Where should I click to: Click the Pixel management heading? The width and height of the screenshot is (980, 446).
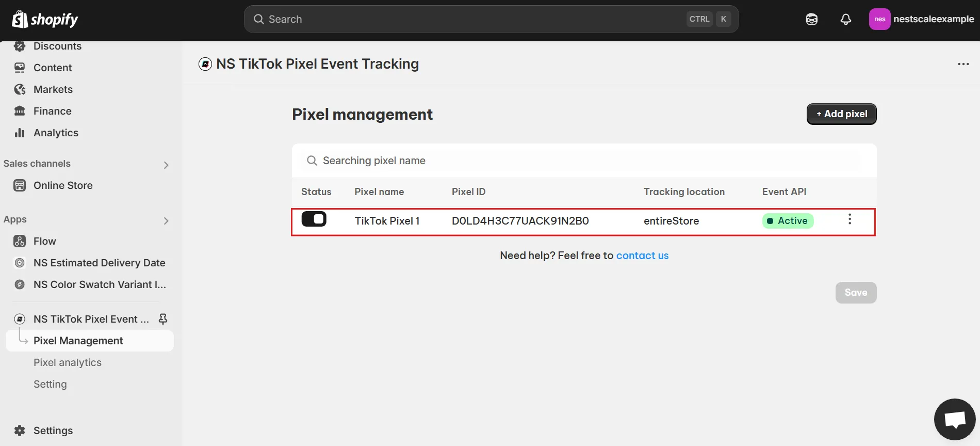click(362, 114)
